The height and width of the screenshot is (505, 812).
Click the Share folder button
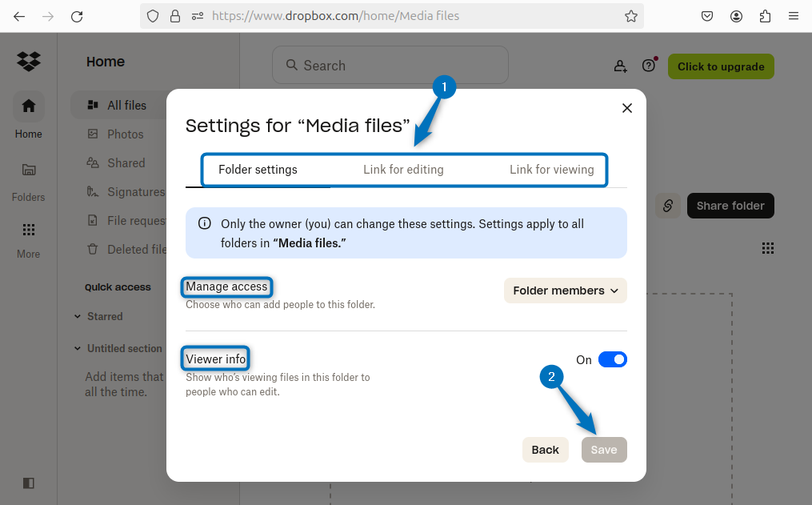(x=730, y=206)
